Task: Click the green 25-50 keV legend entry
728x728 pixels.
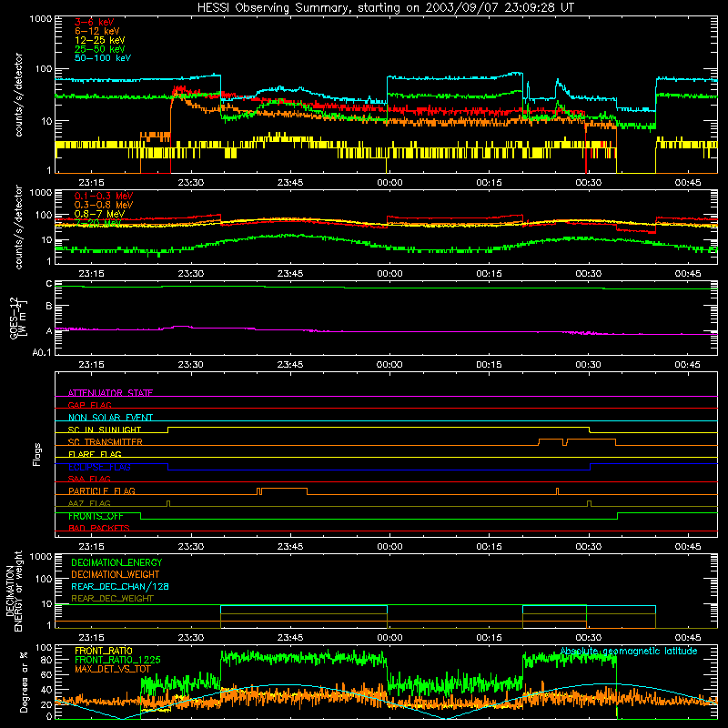Action: pos(100,49)
